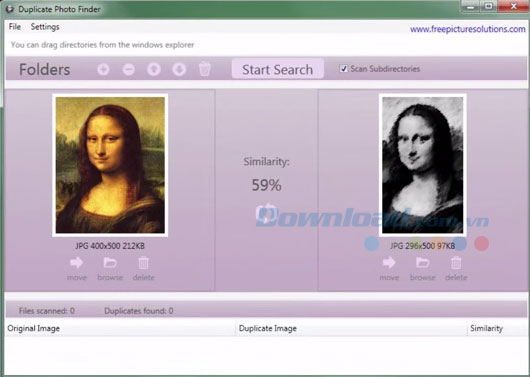Close the Duplicate Photo Finder window
The height and width of the screenshot is (377, 530).
[x=513, y=6]
